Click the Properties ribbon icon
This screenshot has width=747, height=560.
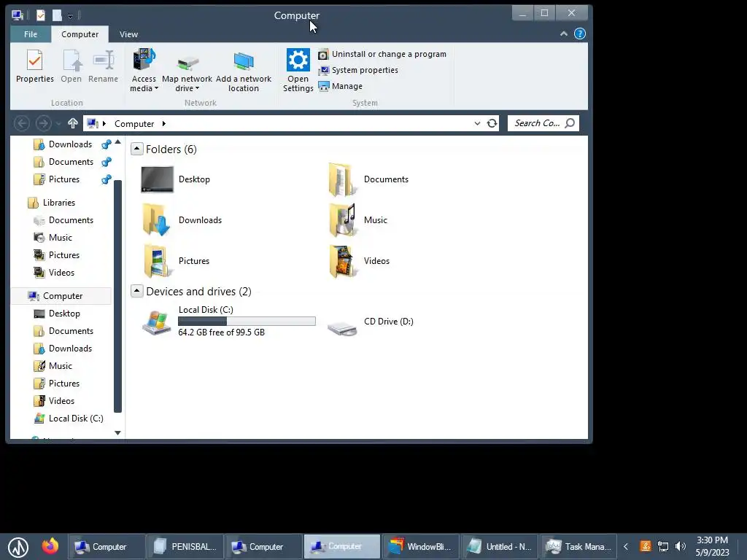point(35,61)
